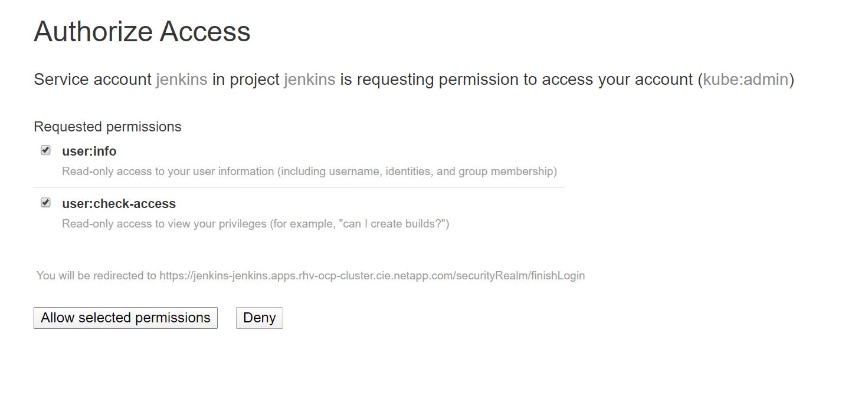This screenshot has height=399, width=868.
Task: Click the divider line between permissions
Action: pyautogui.click(x=299, y=187)
